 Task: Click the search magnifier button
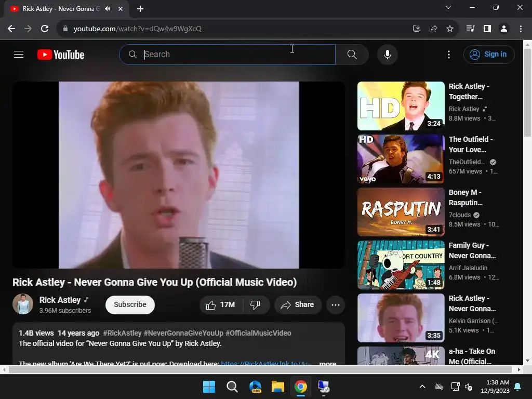click(x=352, y=54)
